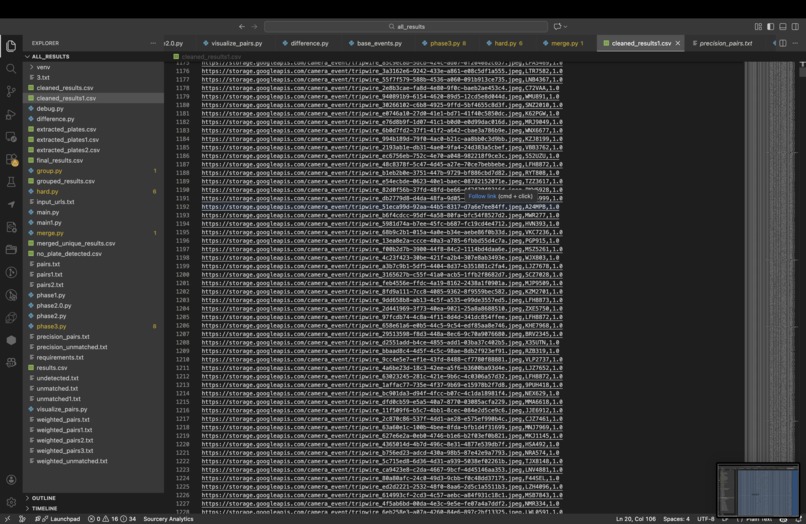Open the Source Control view

point(11,92)
